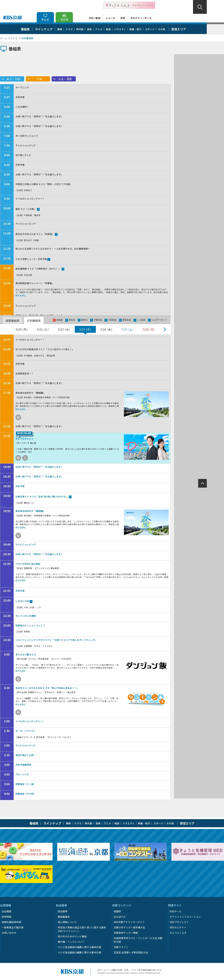Screen dimensions: 224x980
Task: Jump to the 午後 time section
Action: pyautogui.click(x=38, y=79)
